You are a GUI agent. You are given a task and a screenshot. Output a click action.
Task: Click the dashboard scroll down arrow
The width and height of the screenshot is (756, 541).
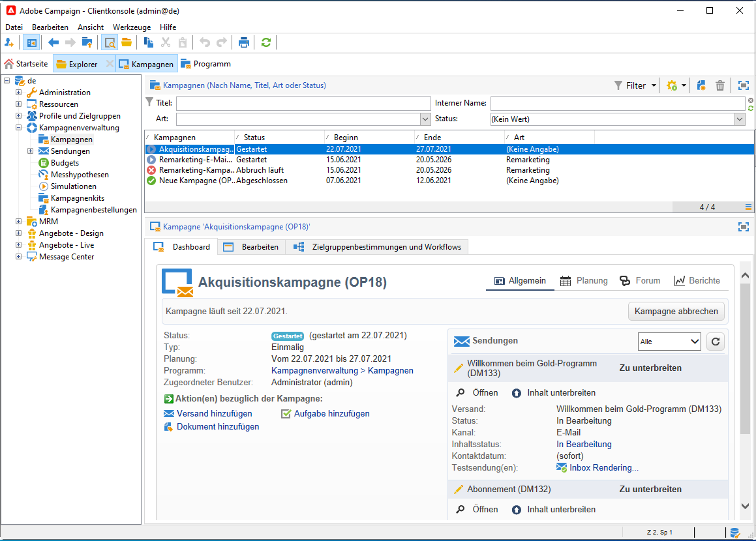point(745,506)
